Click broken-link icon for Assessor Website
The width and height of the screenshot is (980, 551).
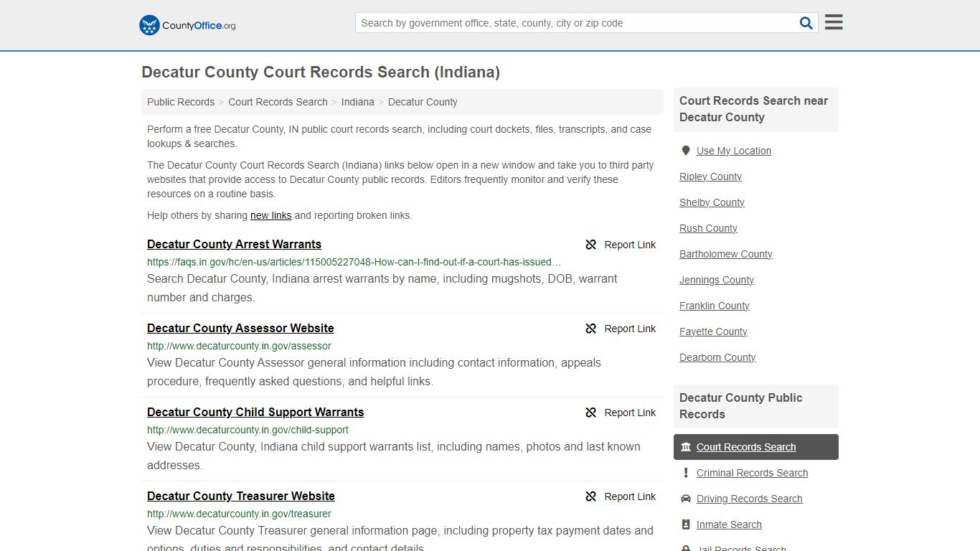click(591, 329)
